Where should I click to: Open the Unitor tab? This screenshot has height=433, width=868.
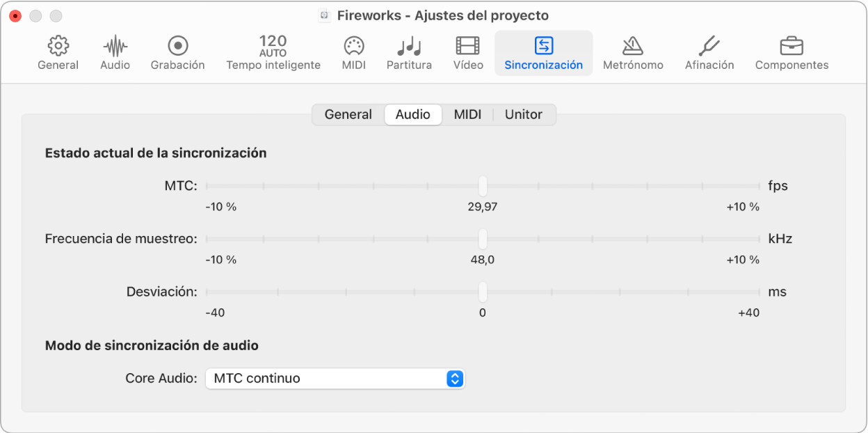tap(523, 114)
